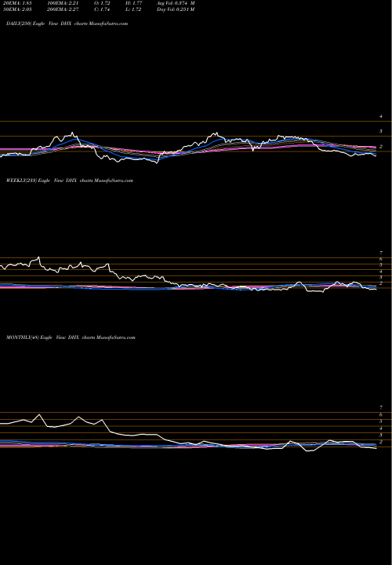The image size is (392, 565).
Task: Click the 3 axis label on daily chart
Action: pyautogui.click(x=380, y=132)
